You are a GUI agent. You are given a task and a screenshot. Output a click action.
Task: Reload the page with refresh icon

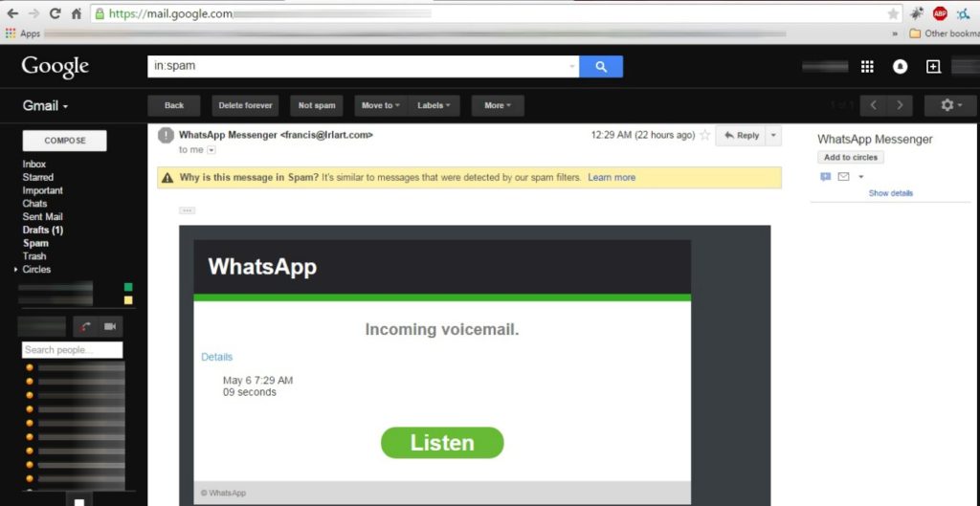coord(55,13)
